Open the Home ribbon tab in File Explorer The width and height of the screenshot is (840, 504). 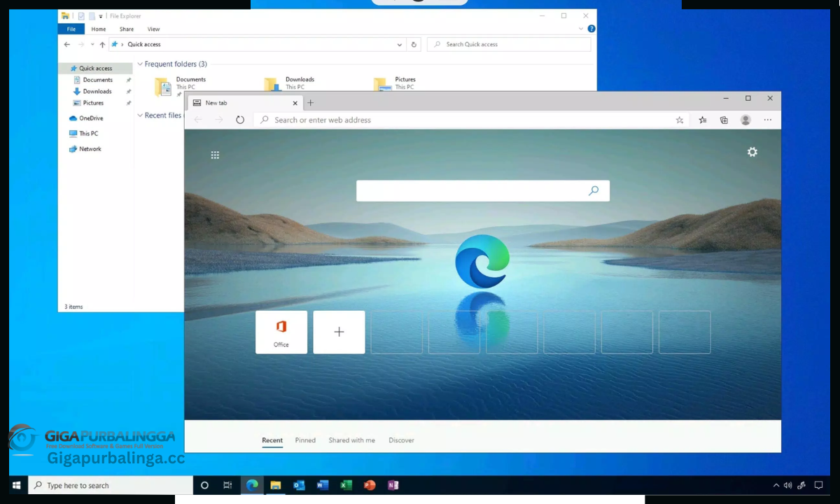99,29
